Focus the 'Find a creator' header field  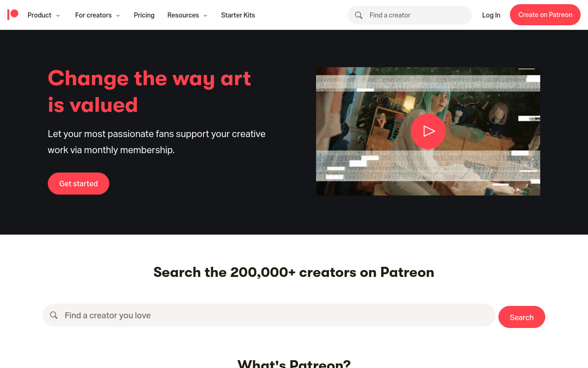(410, 15)
